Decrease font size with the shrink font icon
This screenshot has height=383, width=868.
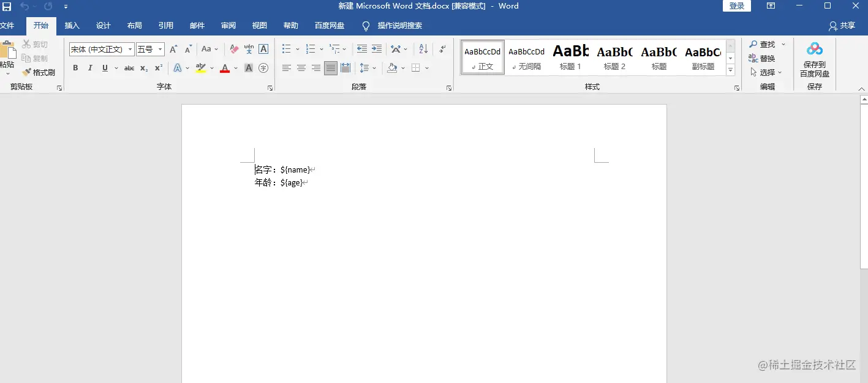click(x=188, y=49)
